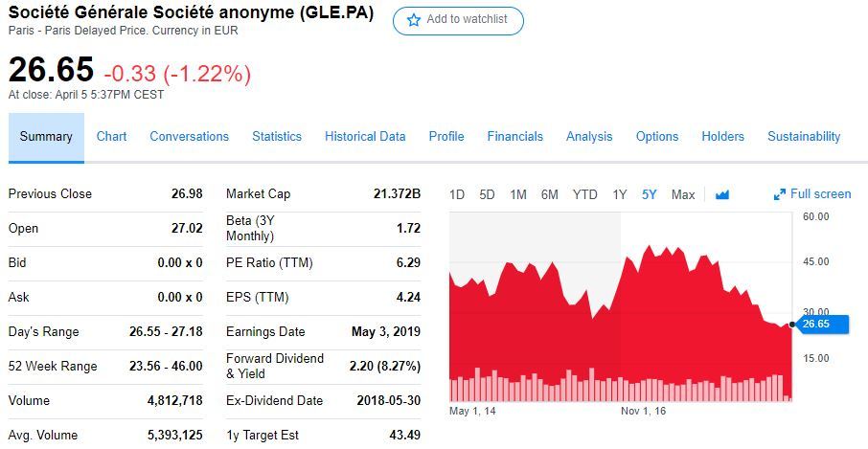Open the Historical Data tab
Image resolution: width=868 pixels, height=449 pixels.
(x=365, y=137)
